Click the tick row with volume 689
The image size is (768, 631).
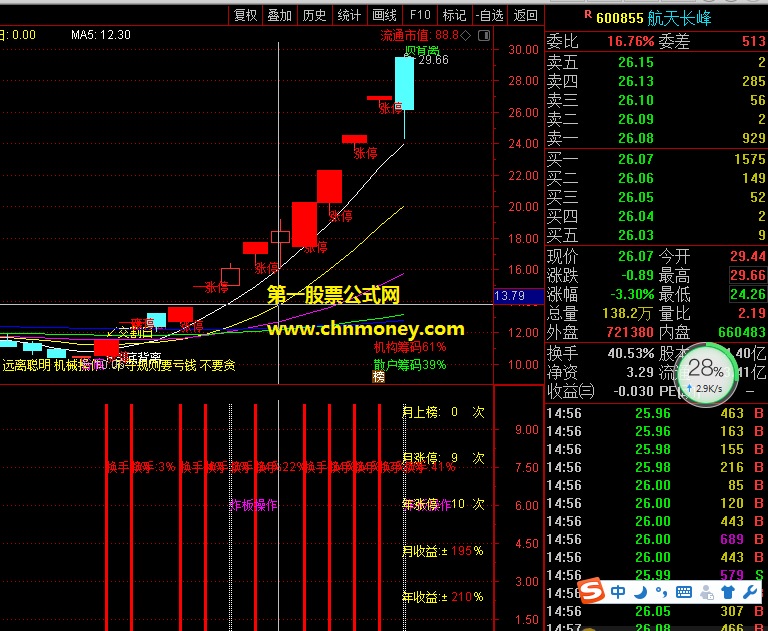[656, 539]
